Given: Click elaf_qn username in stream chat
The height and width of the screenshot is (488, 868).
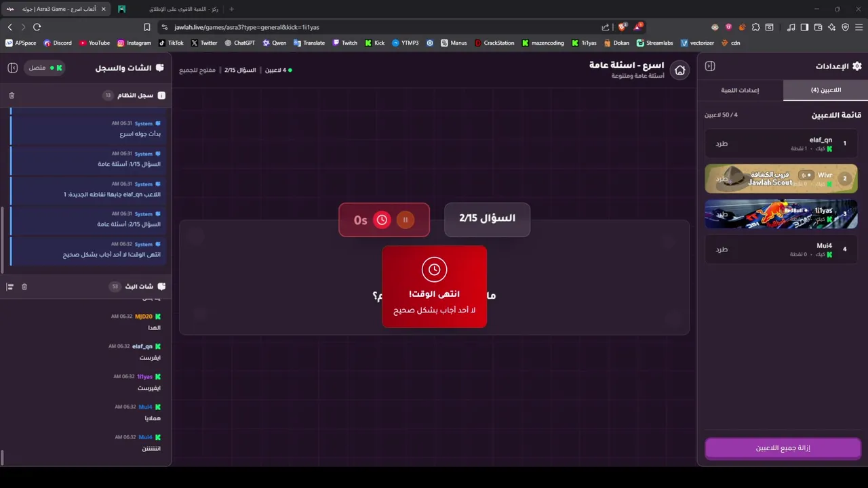Looking at the screenshot, I should coord(142,346).
